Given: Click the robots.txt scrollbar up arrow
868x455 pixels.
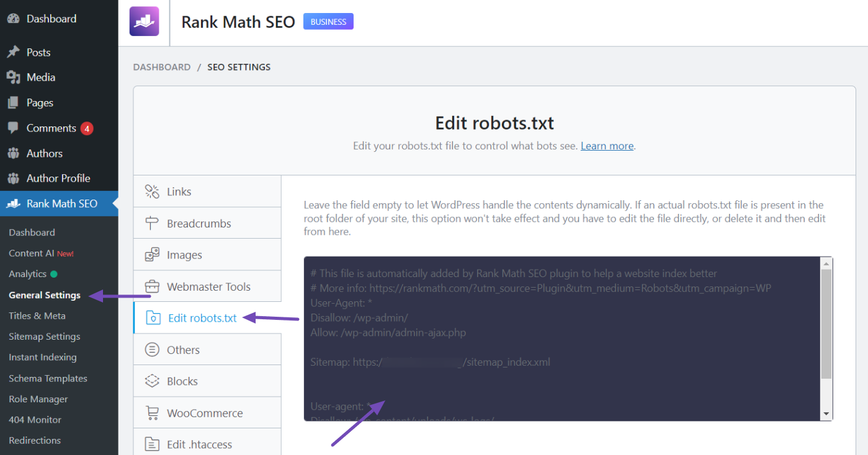Looking at the screenshot, I should click(826, 263).
